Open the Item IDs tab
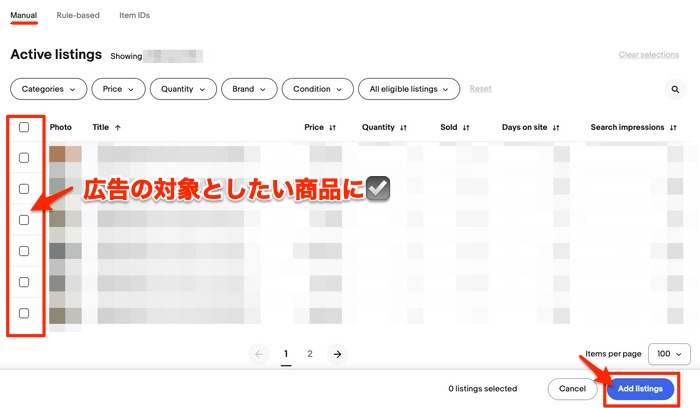 tap(135, 15)
